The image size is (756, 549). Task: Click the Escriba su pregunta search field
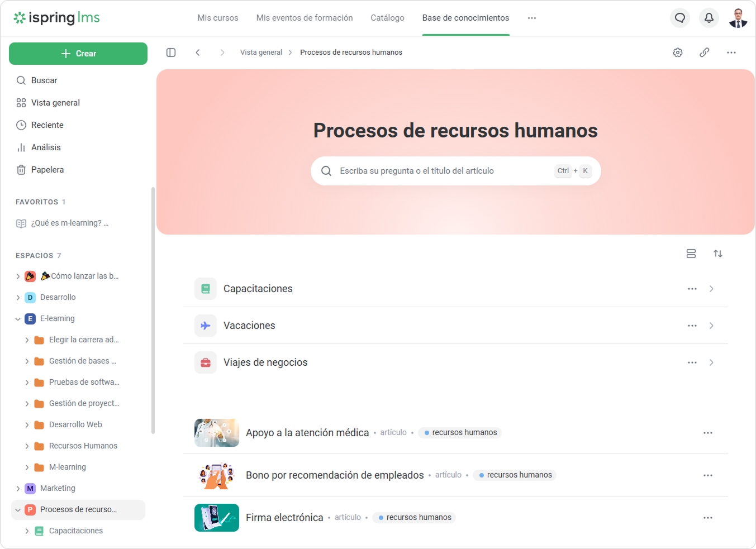[x=455, y=170]
